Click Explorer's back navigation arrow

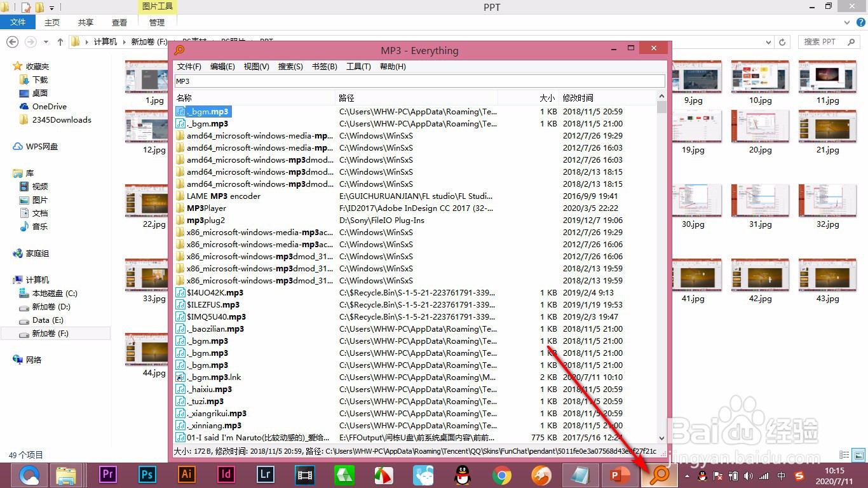click(x=12, y=42)
